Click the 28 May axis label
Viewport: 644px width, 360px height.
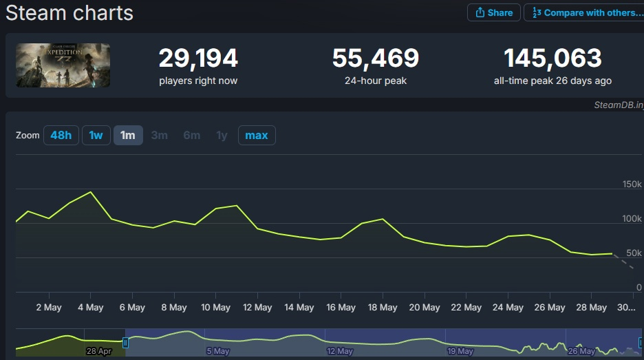592,308
